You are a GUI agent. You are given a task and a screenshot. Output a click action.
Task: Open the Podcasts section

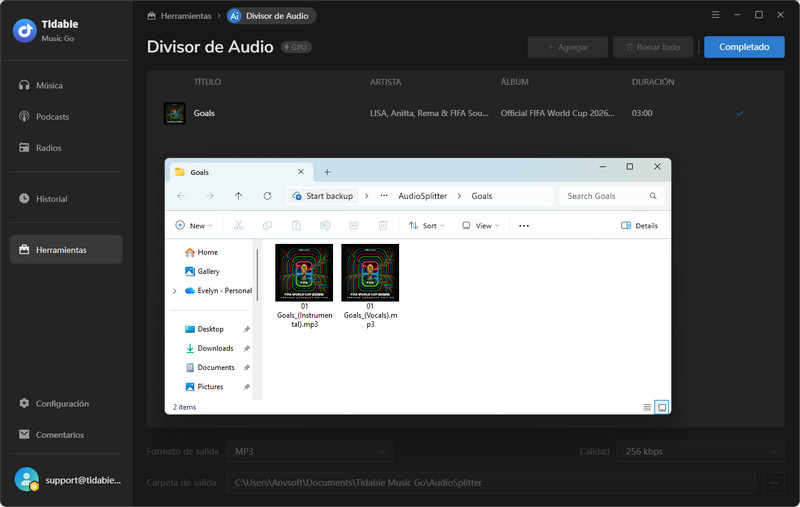(66, 116)
